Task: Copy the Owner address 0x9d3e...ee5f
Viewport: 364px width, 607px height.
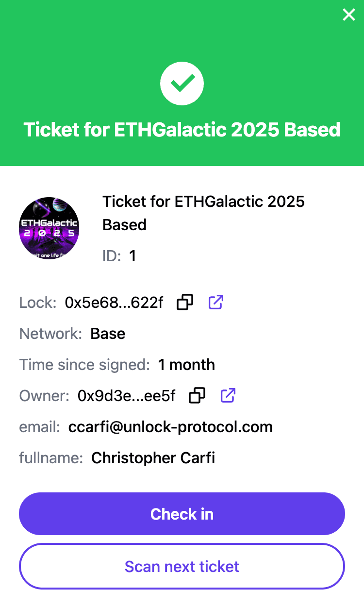Action: [x=197, y=396]
